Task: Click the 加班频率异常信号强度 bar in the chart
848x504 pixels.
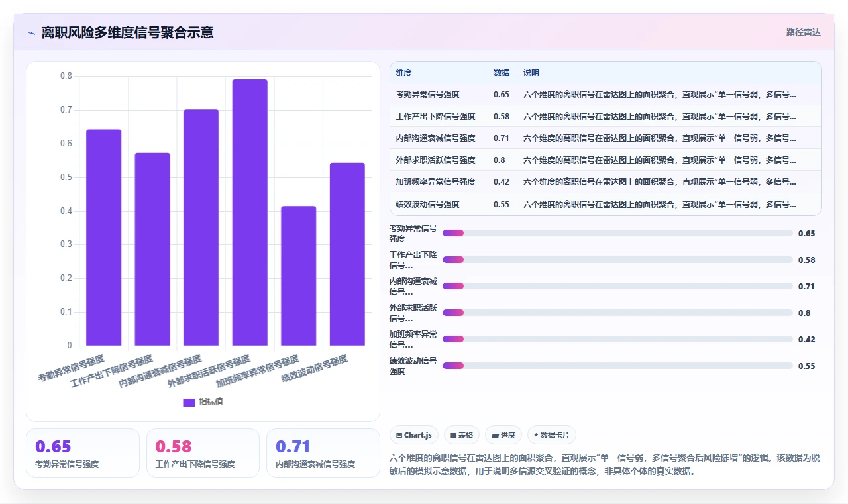Action: pos(299,276)
